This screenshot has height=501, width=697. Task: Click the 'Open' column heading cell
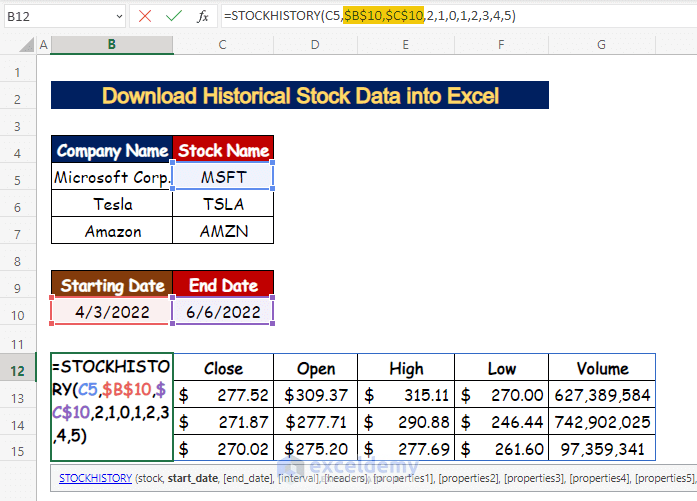click(316, 368)
